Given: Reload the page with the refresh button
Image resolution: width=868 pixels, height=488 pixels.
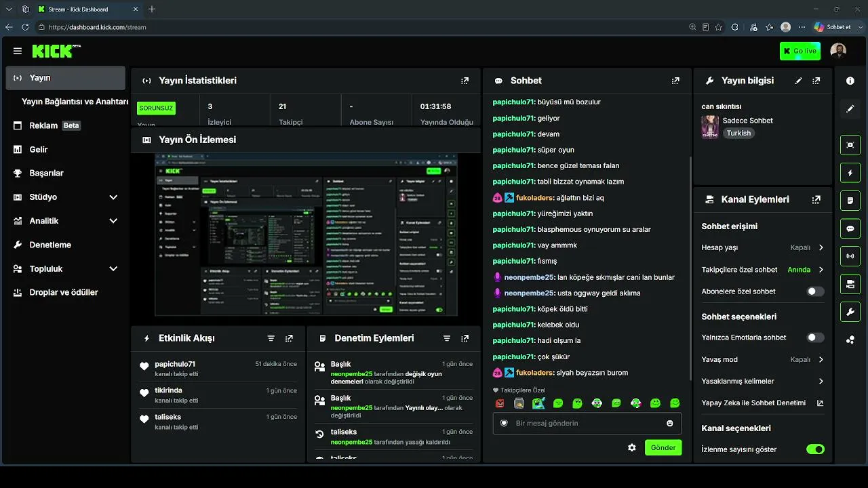Looking at the screenshot, I should (25, 27).
